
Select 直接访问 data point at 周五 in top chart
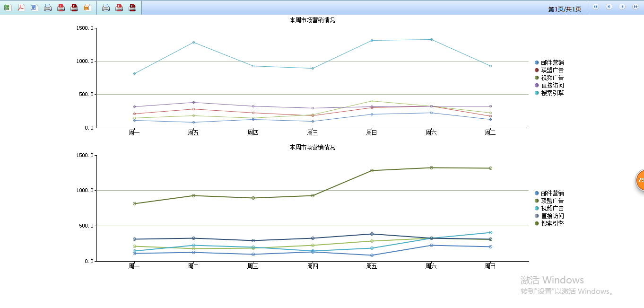point(193,102)
